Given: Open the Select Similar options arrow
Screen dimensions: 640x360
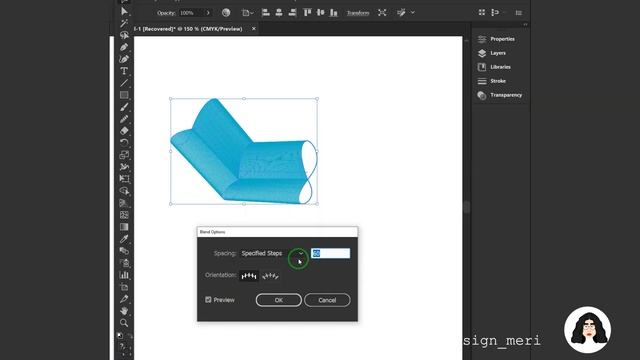Looking at the screenshot, I should coord(413,13).
